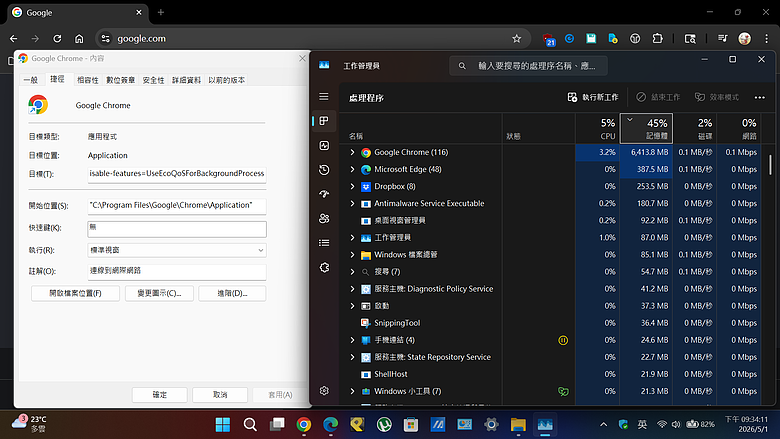Switch to 以前的版本 tab
This screenshot has height=439, width=780.
pos(226,80)
